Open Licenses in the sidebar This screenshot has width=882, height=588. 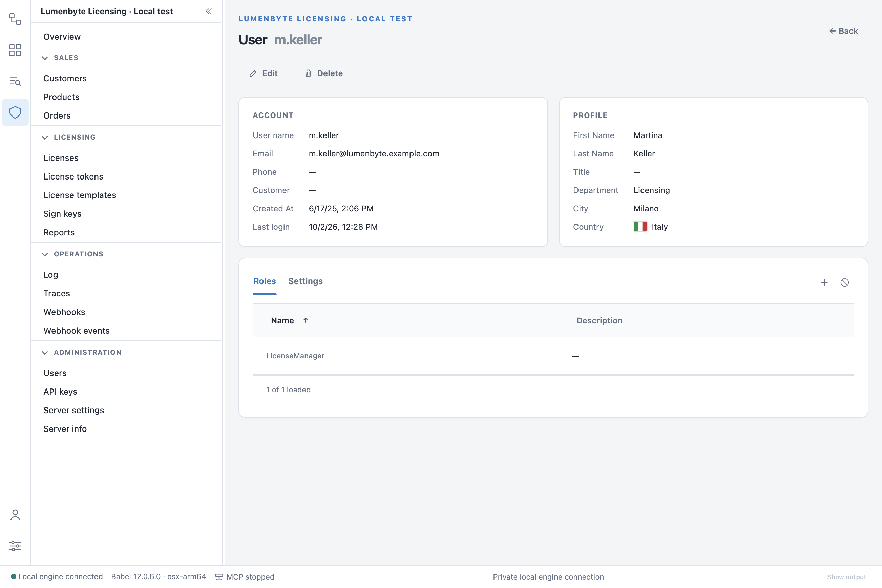[x=61, y=158]
